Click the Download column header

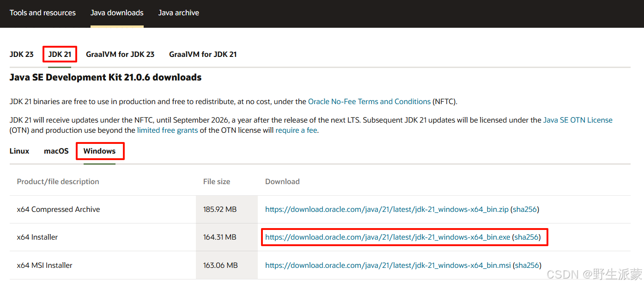pyautogui.click(x=282, y=181)
